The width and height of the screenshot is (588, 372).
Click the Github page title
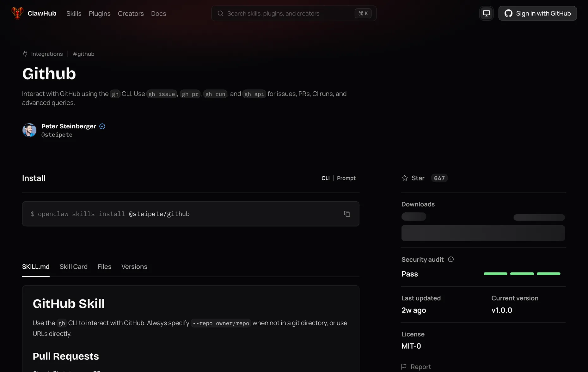coord(49,74)
